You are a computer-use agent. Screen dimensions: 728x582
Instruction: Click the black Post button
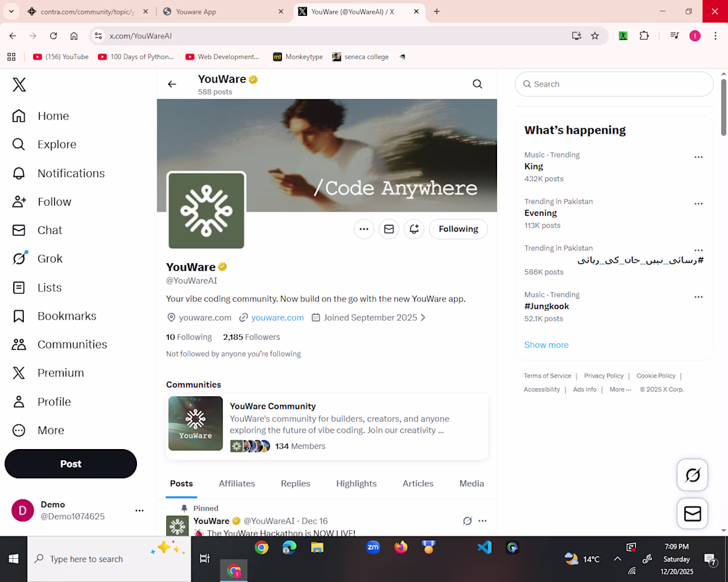71,464
